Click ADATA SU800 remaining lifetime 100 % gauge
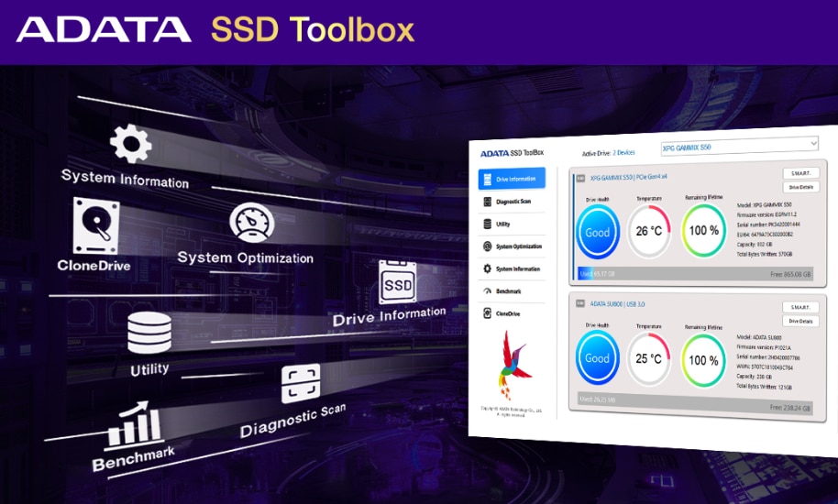Screen dimensions: 838x504 [x=703, y=360]
